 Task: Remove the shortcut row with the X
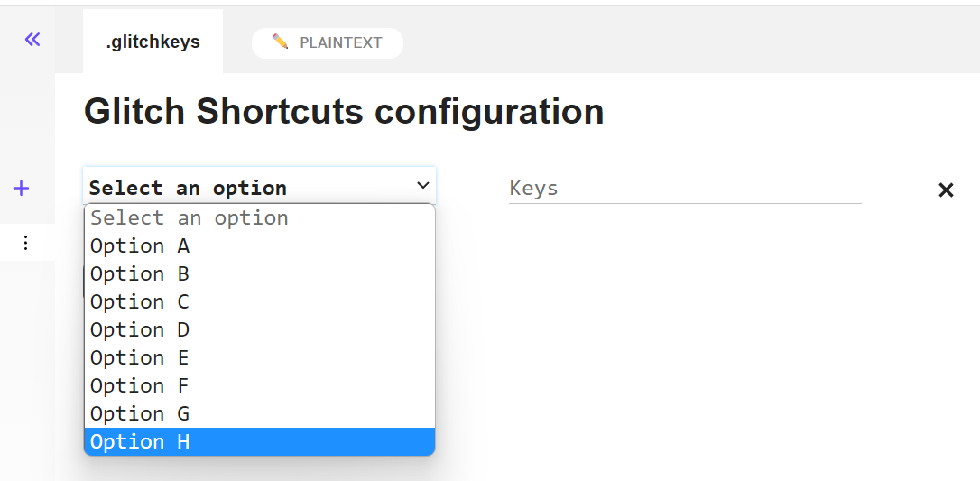click(x=946, y=190)
